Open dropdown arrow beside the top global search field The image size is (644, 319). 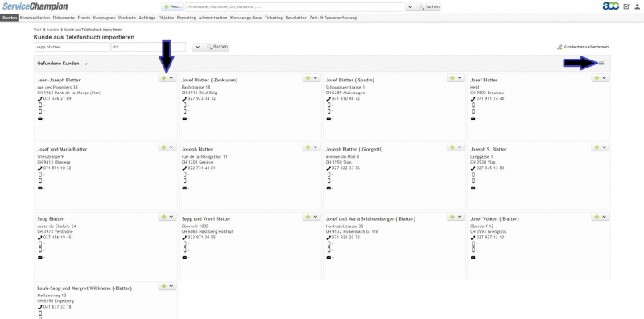410,7
